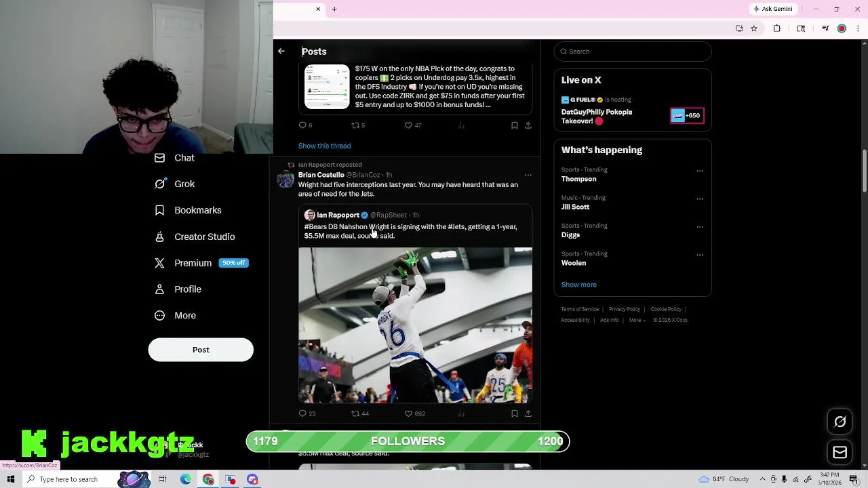The image size is (868, 488).
Task: Go back using the Posts arrow
Action: click(281, 52)
